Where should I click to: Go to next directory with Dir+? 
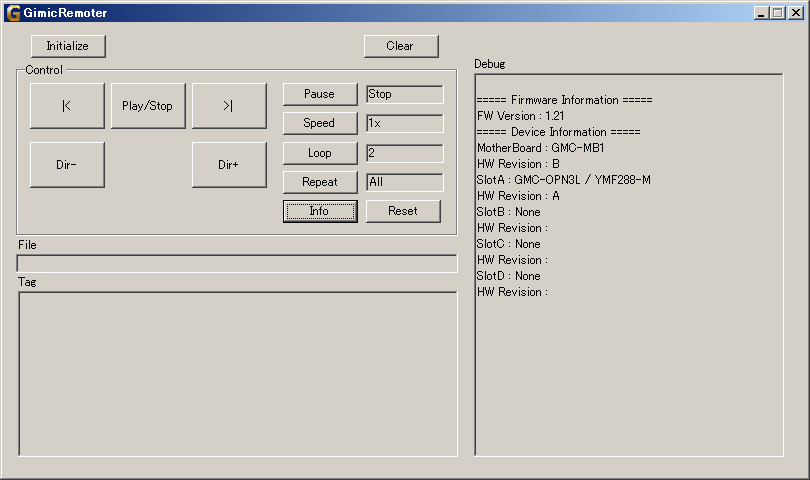coord(229,165)
